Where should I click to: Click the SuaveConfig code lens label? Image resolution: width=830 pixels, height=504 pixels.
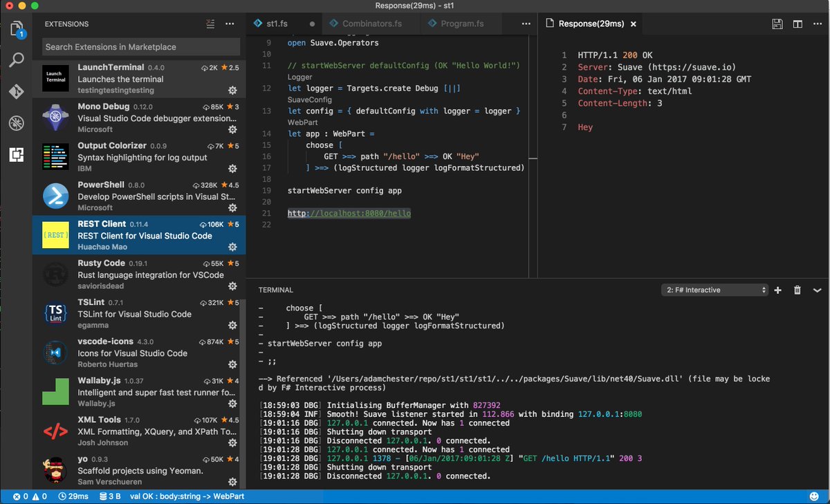[x=310, y=100]
